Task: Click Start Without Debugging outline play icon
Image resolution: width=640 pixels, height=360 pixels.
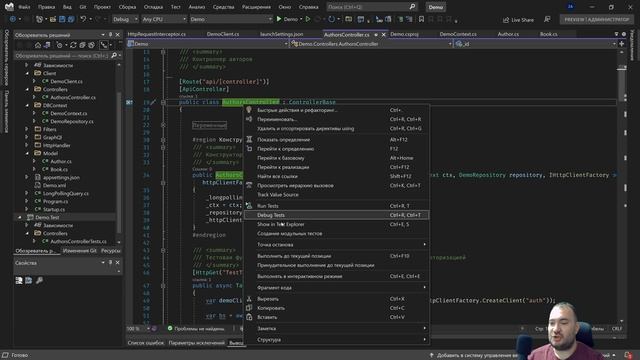Action: [x=308, y=19]
